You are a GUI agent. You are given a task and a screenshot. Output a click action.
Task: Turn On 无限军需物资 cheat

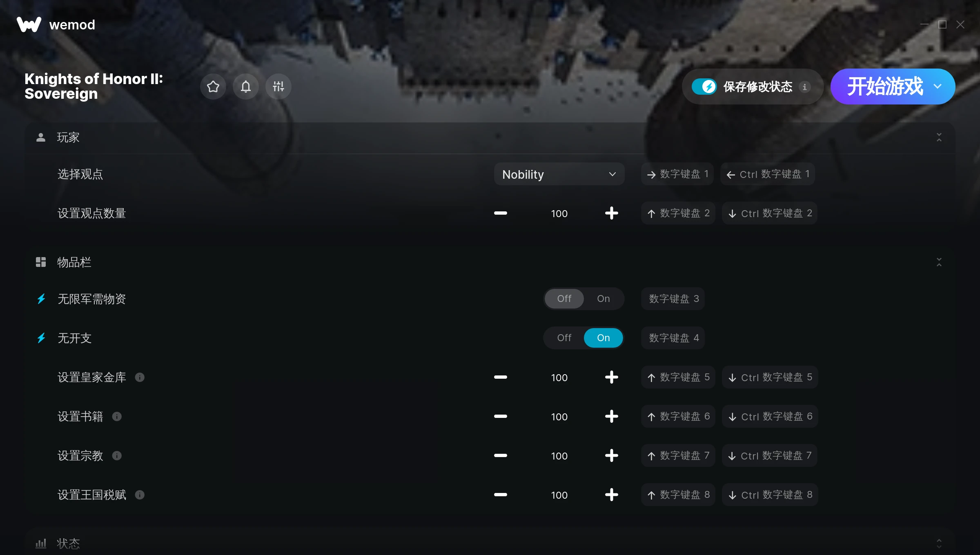click(x=604, y=299)
